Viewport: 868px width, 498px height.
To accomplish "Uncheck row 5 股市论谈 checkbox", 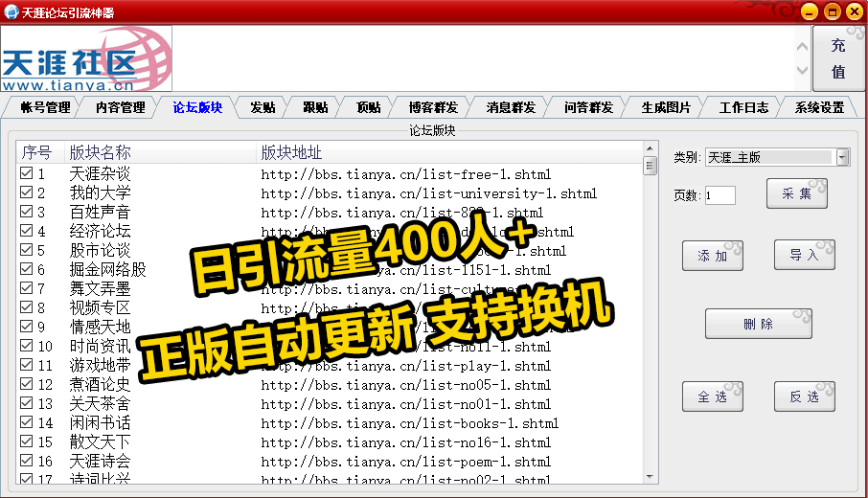I will 26,250.
